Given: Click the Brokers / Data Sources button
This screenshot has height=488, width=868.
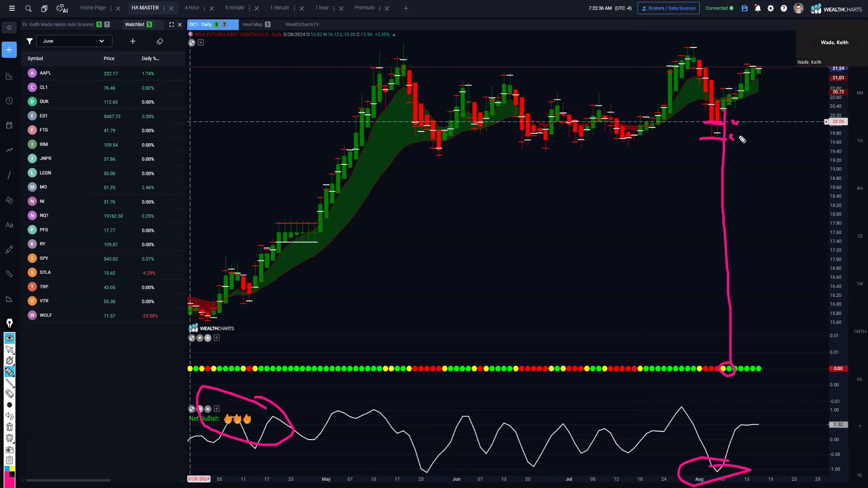Looking at the screenshot, I should click(668, 8).
